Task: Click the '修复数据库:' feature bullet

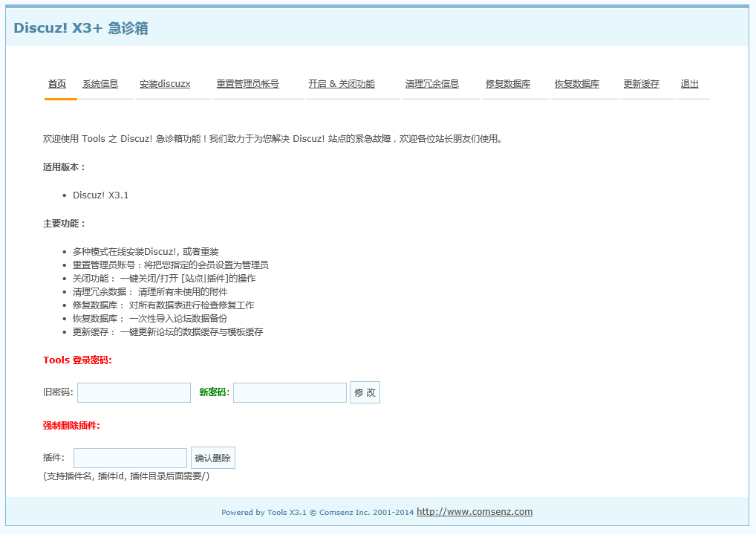Action: pyautogui.click(x=163, y=305)
